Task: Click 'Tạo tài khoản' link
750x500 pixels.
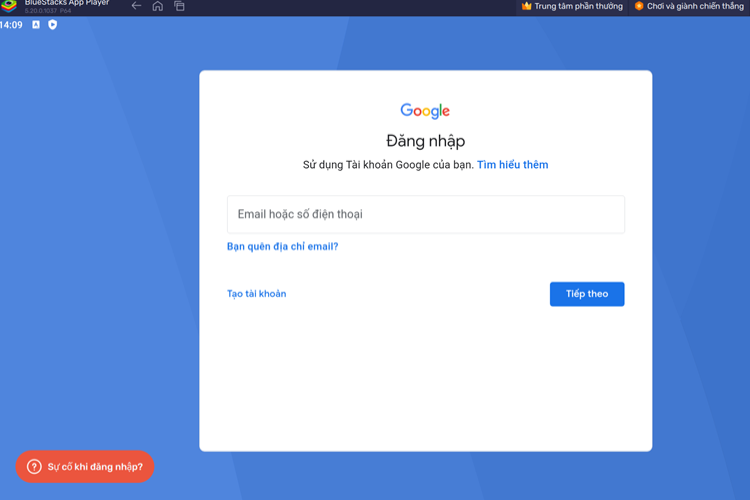Action: pyautogui.click(x=256, y=294)
